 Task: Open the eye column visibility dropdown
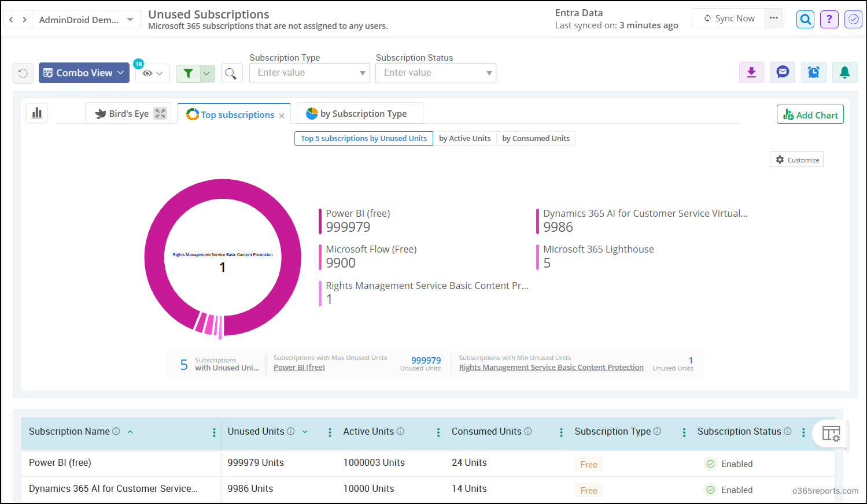coord(153,73)
